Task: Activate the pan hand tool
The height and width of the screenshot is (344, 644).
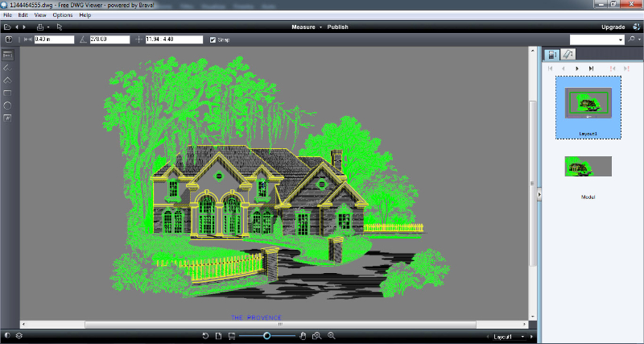Action: click(303, 335)
